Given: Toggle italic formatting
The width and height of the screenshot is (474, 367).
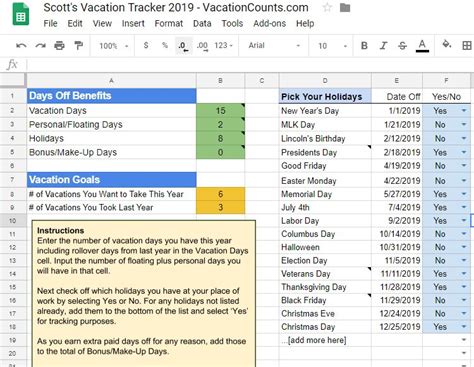Looking at the screenshot, I should click(383, 46).
